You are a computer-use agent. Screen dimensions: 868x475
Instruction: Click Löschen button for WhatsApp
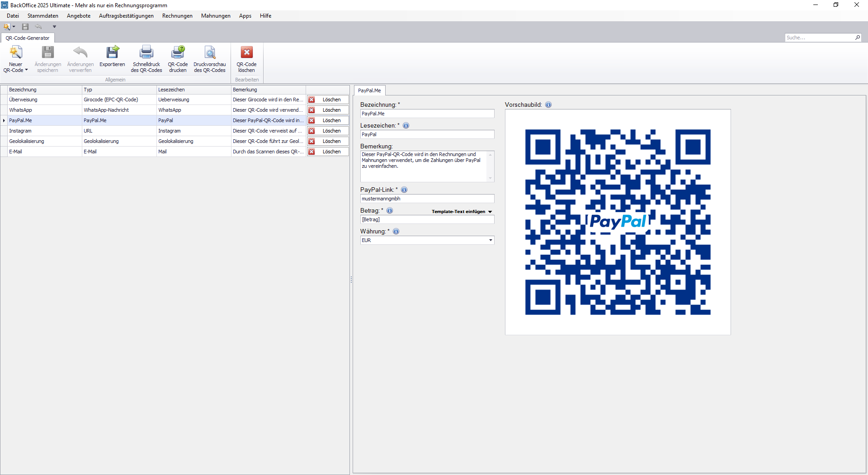328,110
